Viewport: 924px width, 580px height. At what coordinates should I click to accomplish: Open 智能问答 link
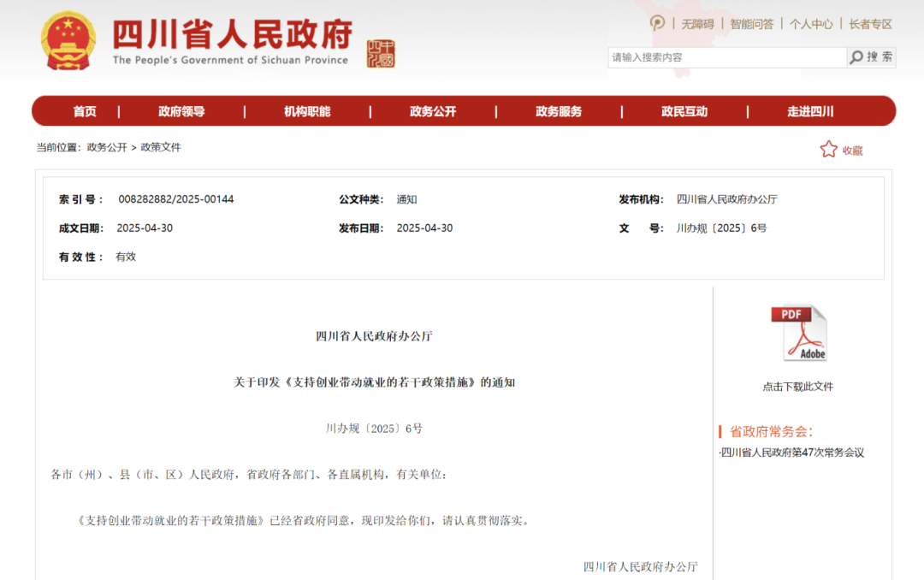tap(751, 24)
